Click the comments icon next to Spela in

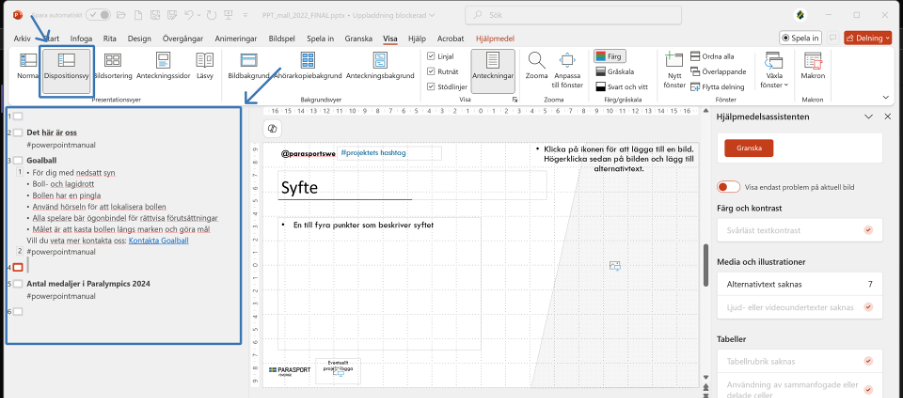(833, 38)
